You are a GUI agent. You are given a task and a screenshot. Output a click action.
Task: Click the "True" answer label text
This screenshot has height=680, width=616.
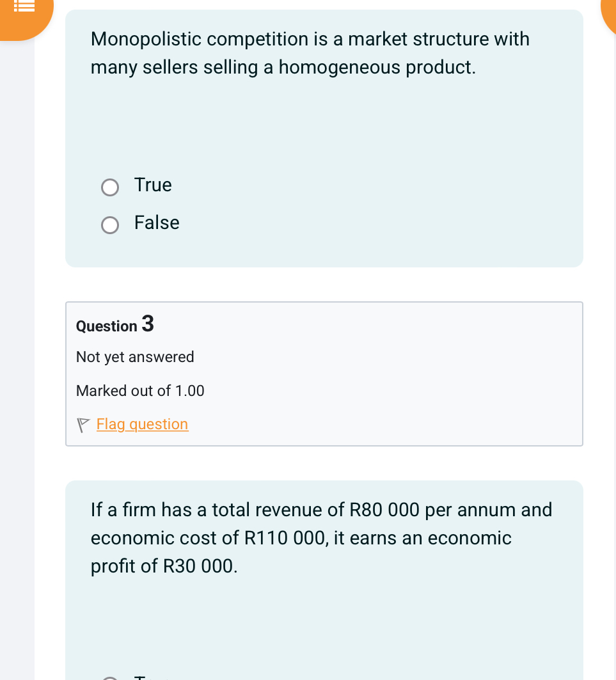153,185
